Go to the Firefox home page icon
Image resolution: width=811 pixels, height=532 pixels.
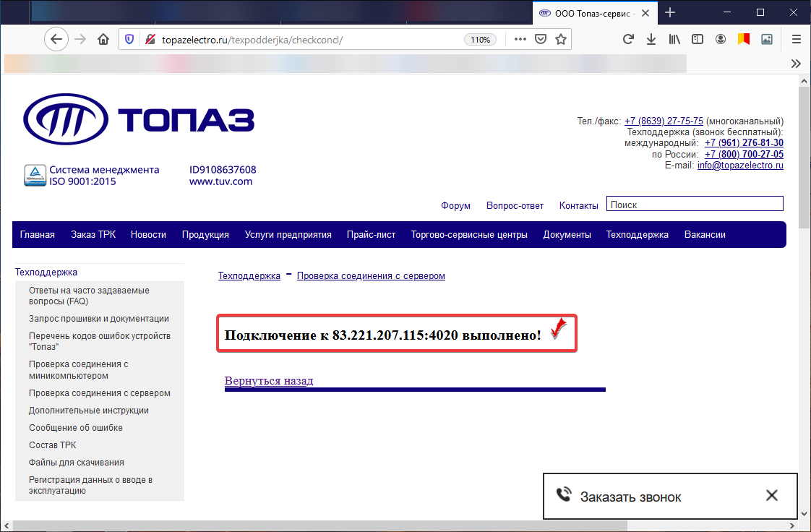[x=103, y=39]
